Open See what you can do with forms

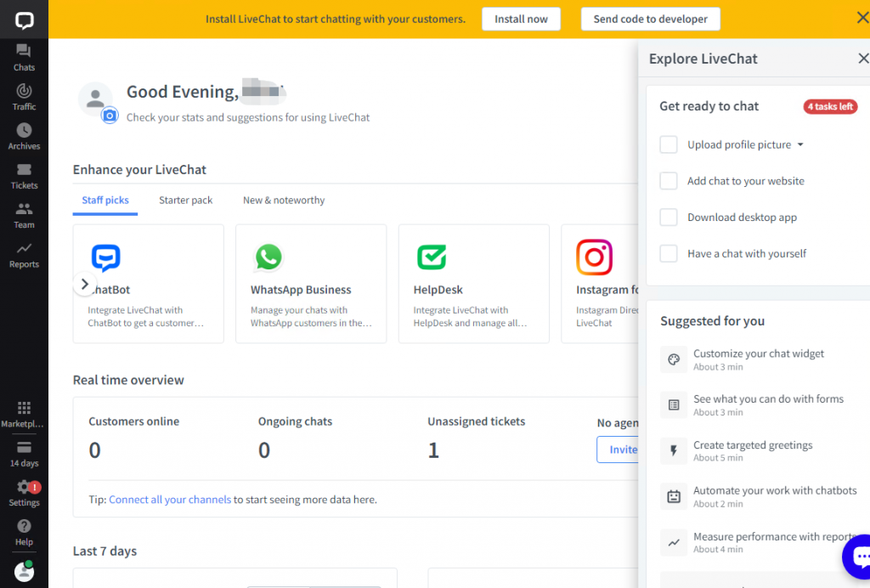pyautogui.click(x=759, y=405)
